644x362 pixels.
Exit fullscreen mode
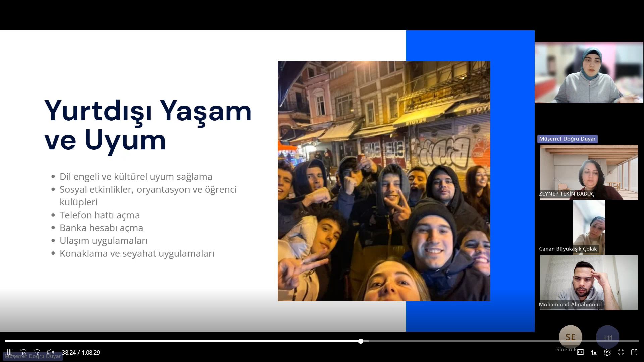click(x=621, y=352)
